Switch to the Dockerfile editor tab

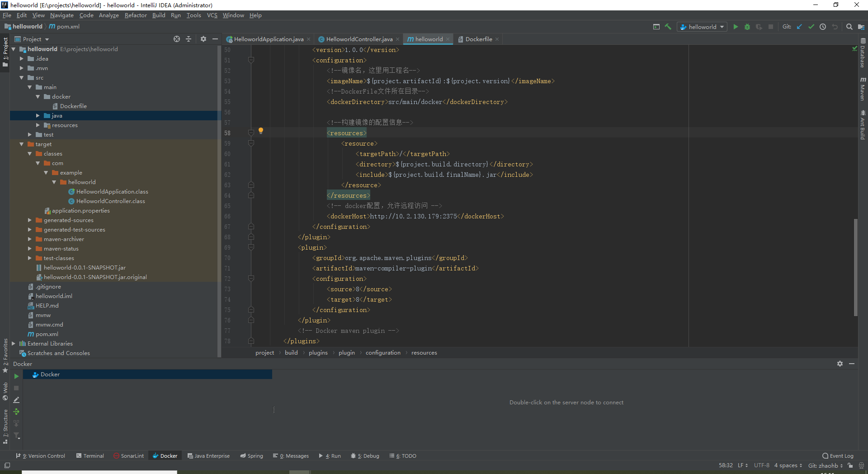pos(478,39)
